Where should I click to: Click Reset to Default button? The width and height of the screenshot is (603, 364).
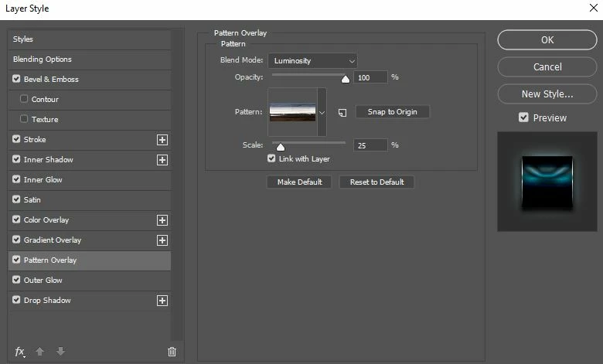coord(376,182)
